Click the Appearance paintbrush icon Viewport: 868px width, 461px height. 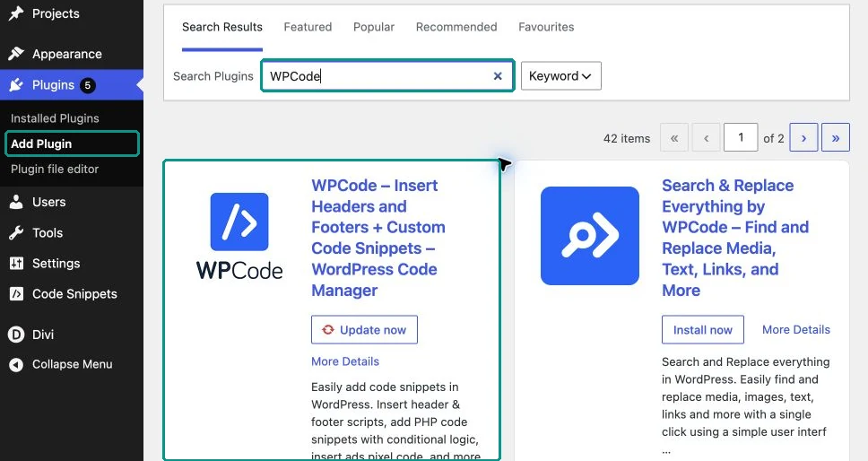tap(16, 54)
